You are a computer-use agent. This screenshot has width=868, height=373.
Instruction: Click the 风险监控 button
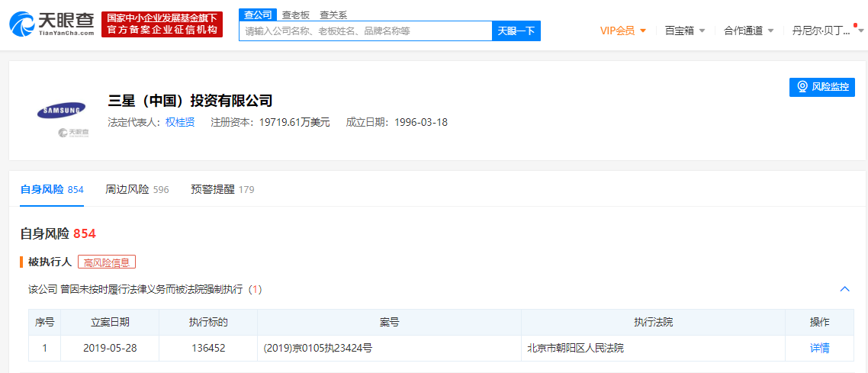click(x=822, y=87)
